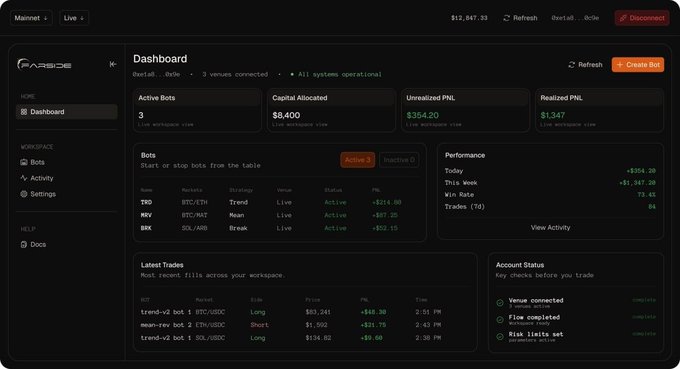This screenshot has height=369, width=680.
Task: Click View Activity in Performance panel
Action: tap(550, 228)
